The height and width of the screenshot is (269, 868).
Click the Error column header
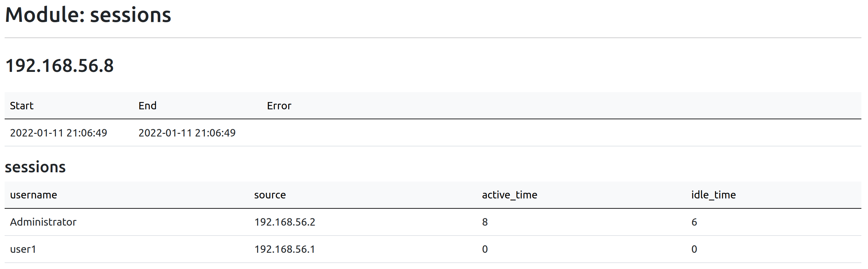point(279,106)
